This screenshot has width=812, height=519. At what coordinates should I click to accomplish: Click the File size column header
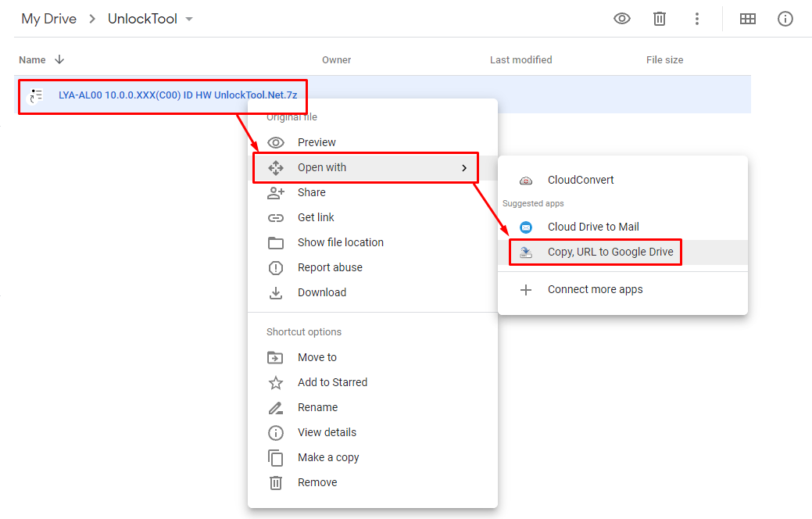click(x=664, y=60)
